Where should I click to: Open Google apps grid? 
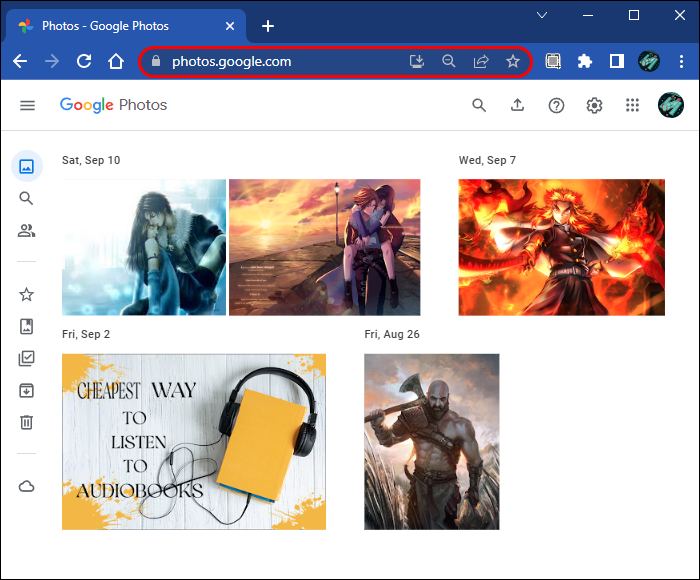tap(633, 105)
